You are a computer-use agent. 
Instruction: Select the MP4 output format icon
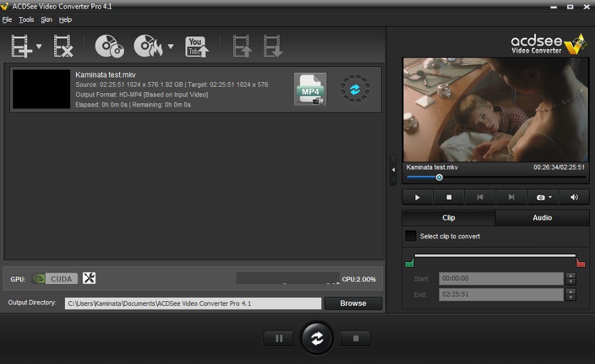(x=310, y=89)
